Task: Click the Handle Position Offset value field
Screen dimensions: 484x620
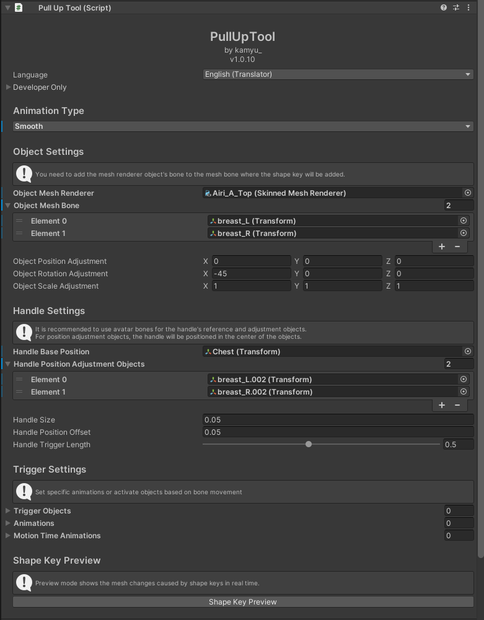Action: [338, 432]
